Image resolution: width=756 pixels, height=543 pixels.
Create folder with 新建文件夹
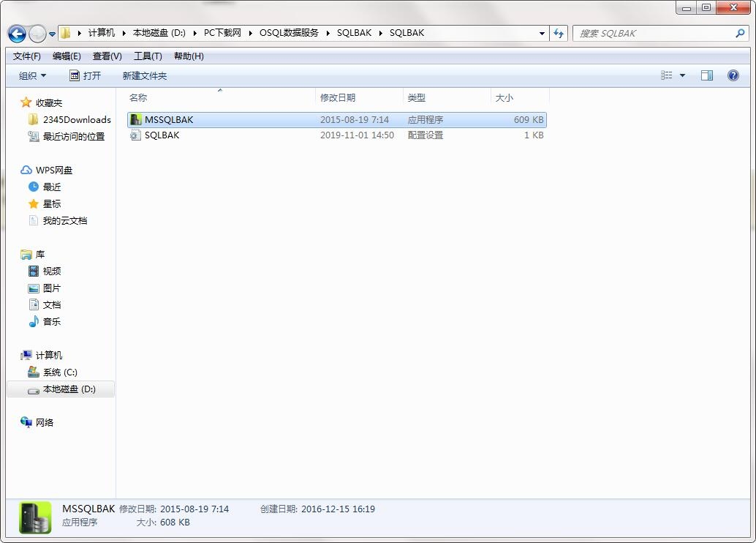pyautogui.click(x=145, y=76)
